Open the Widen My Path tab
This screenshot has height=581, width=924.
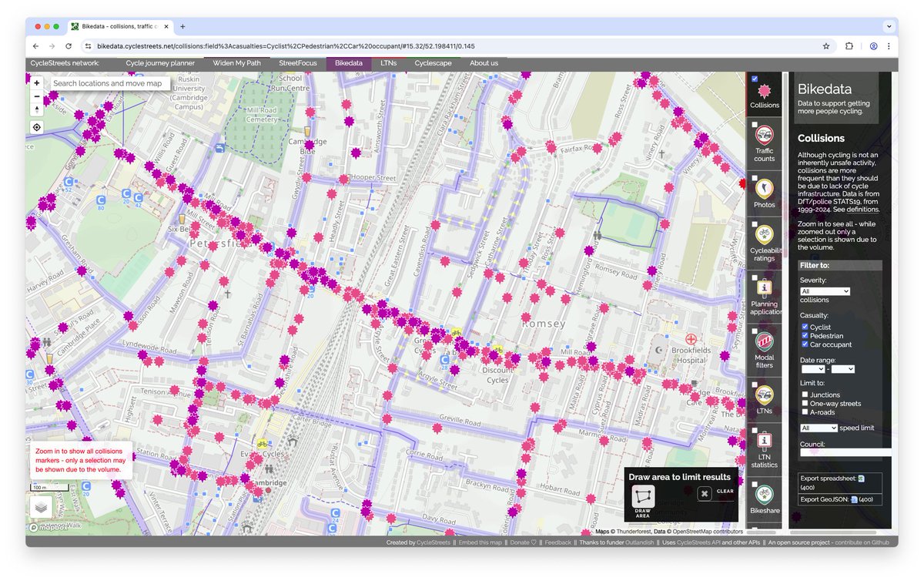[x=237, y=63]
